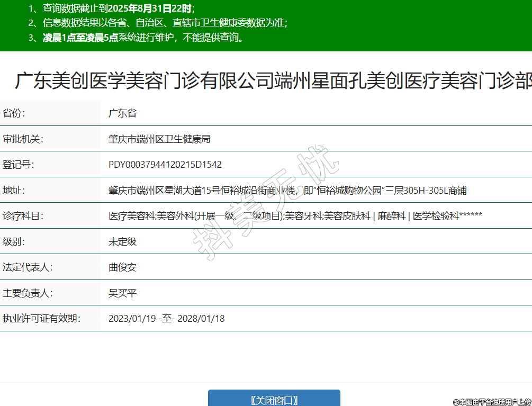This screenshot has width=532, height=406.
Task: Click the 审批机关 row label
Action: 23,139
